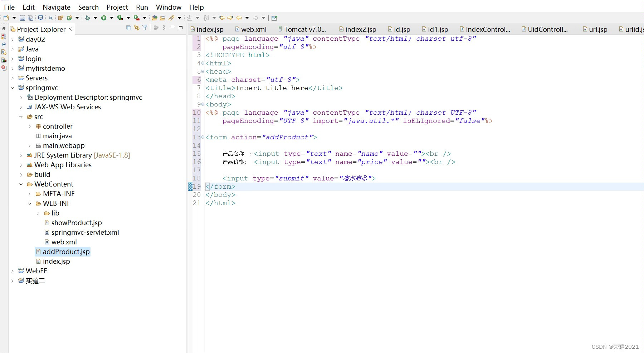
Task: Select Deployment Descriptor: springmvc node
Action: click(x=88, y=97)
